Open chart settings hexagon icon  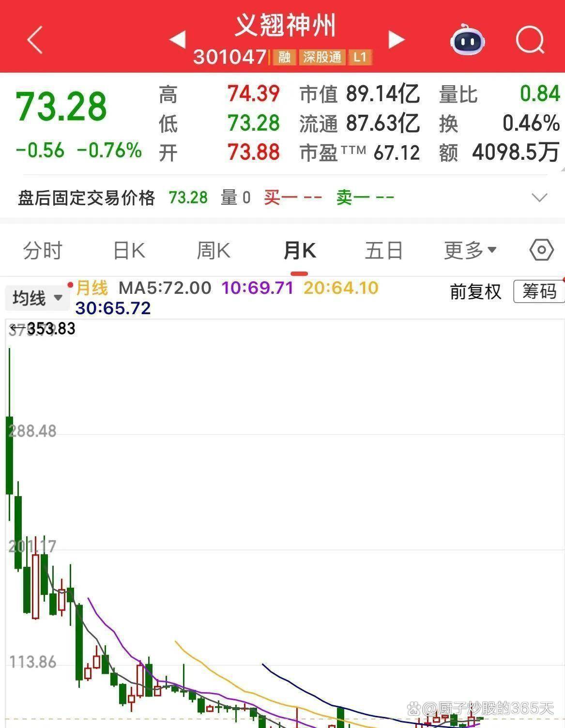tap(541, 250)
